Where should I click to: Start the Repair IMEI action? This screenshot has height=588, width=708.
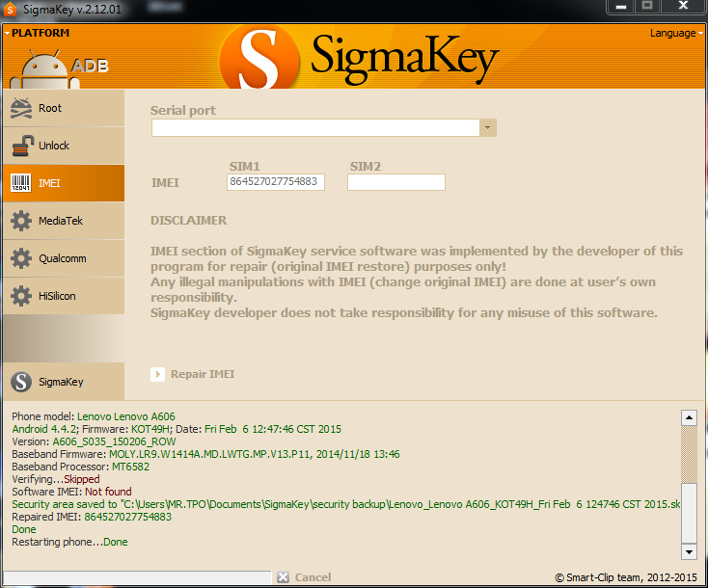(203, 374)
